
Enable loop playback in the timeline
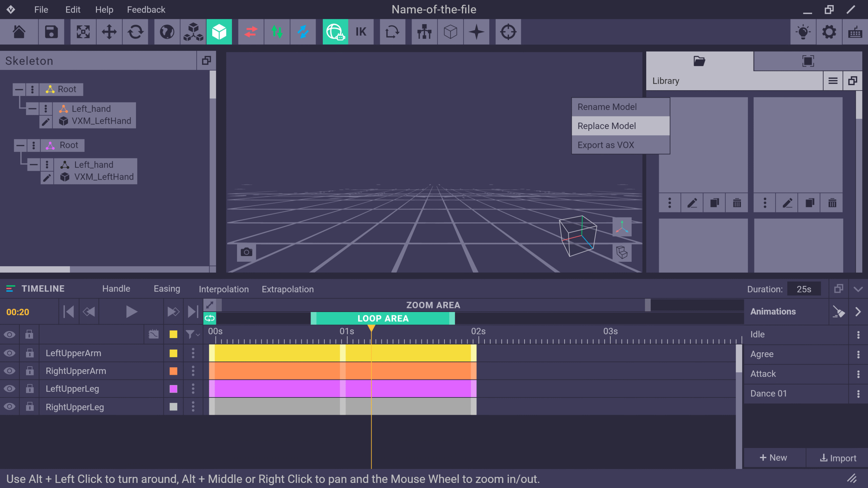coord(209,318)
